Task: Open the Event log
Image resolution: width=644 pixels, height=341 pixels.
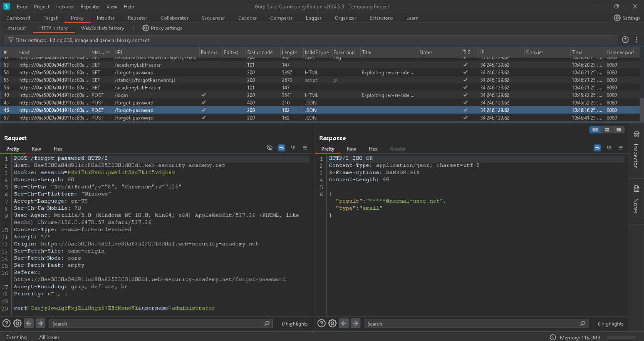Action: point(16,337)
